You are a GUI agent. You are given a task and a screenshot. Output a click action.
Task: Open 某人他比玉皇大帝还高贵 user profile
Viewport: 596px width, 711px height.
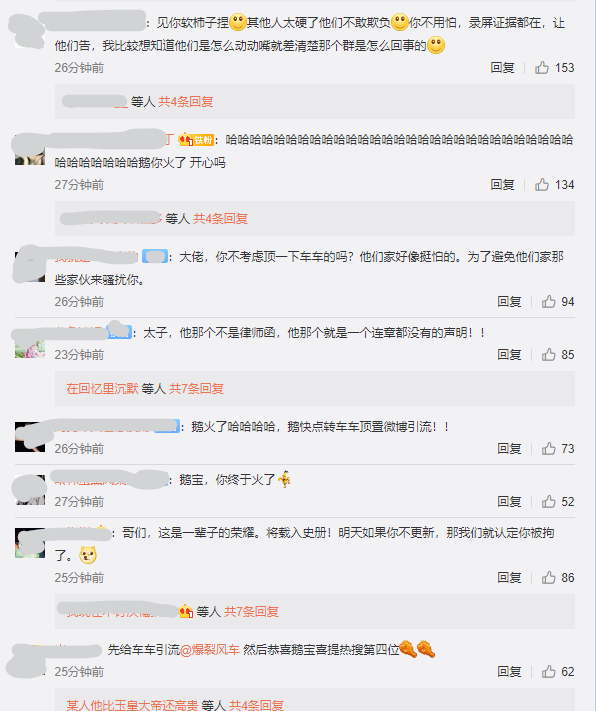pos(132,705)
